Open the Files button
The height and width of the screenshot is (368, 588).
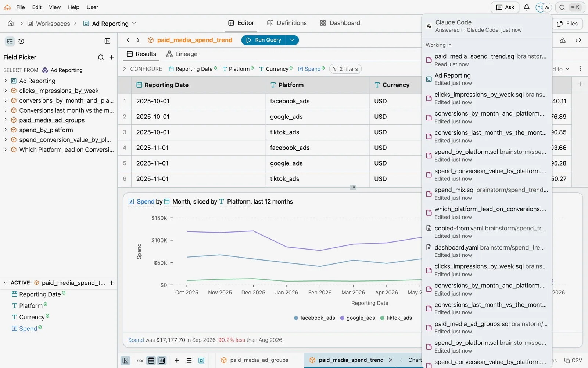point(567,24)
